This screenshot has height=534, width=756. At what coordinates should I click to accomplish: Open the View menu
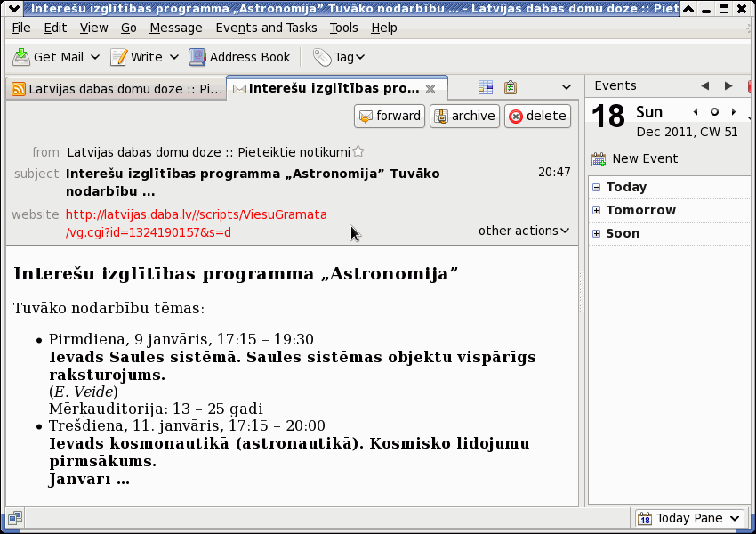93,28
